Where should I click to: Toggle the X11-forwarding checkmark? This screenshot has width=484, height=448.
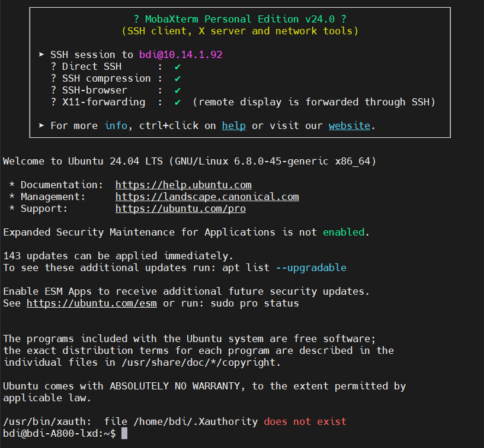click(176, 102)
